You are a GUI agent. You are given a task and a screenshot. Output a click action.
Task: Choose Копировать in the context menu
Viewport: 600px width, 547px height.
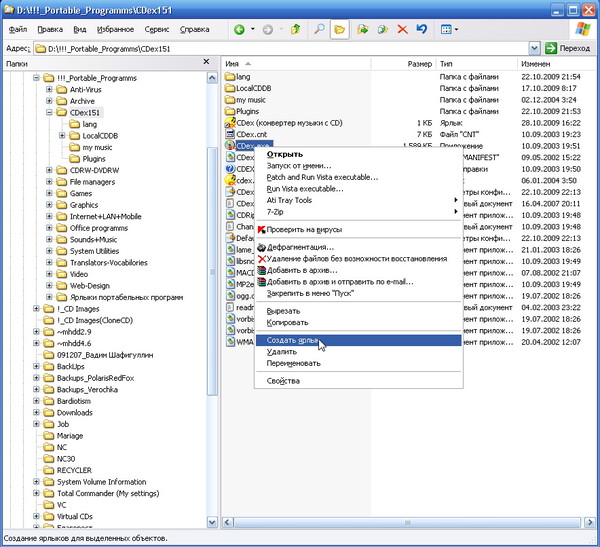click(358, 322)
